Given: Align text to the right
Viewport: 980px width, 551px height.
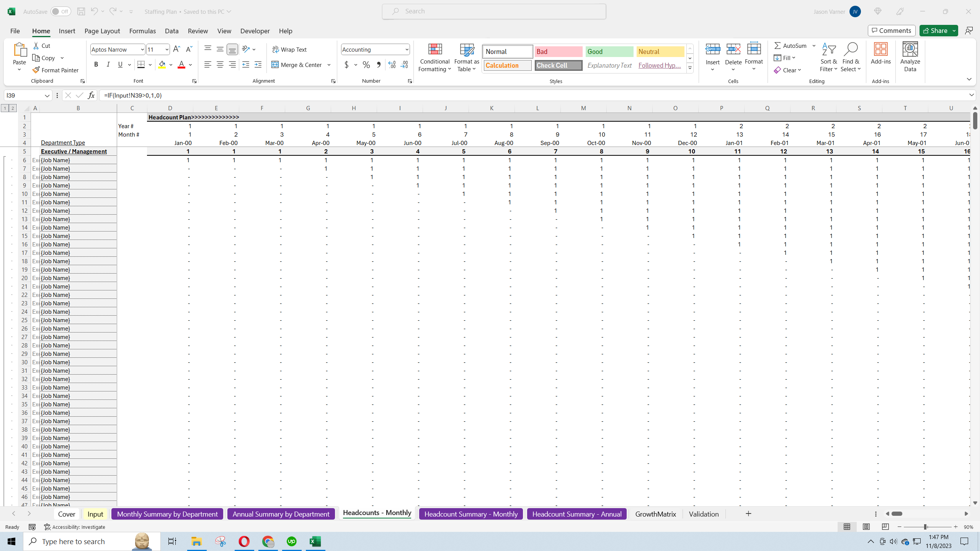Looking at the screenshot, I should (232, 65).
